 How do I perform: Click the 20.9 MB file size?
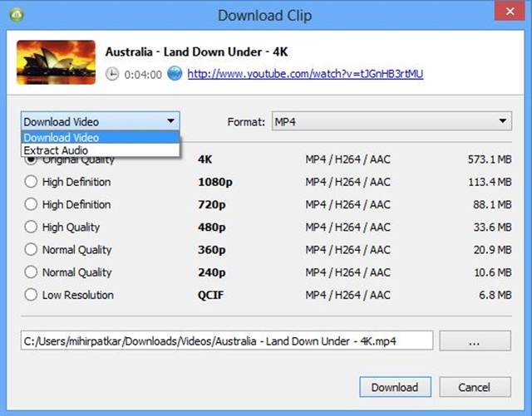[x=493, y=250]
